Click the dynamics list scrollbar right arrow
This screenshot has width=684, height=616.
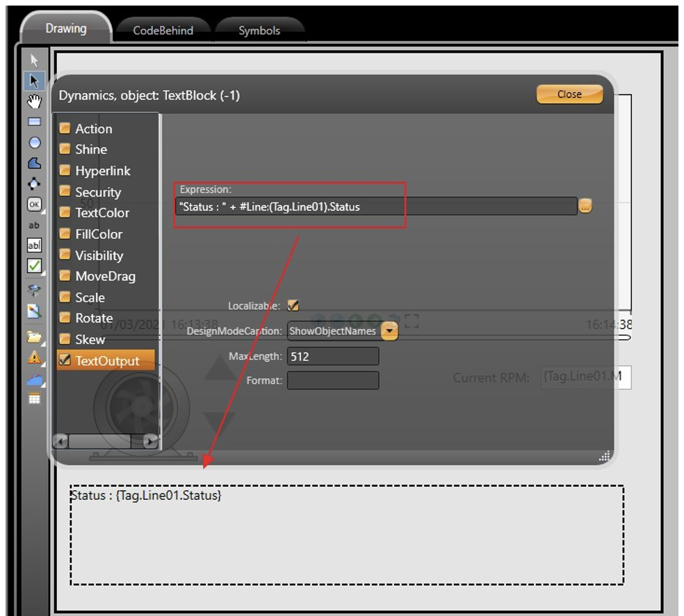(150, 441)
